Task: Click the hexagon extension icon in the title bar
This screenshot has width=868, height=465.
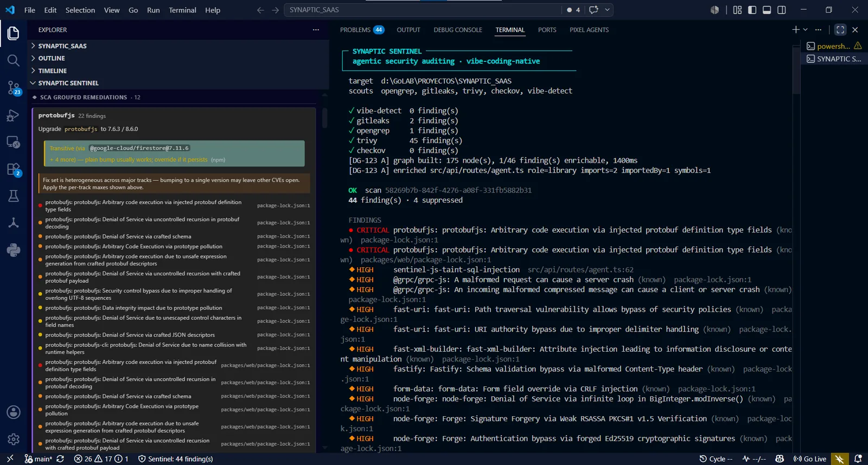Action: [x=715, y=10]
